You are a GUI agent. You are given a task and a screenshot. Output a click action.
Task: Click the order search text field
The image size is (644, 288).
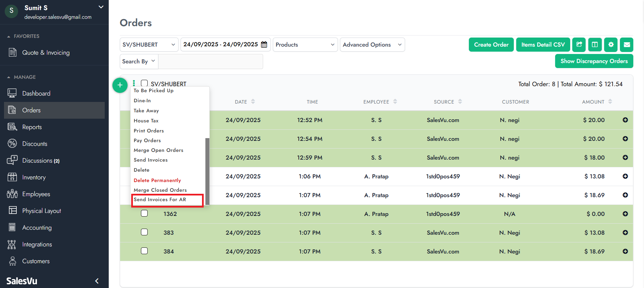(210, 61)
